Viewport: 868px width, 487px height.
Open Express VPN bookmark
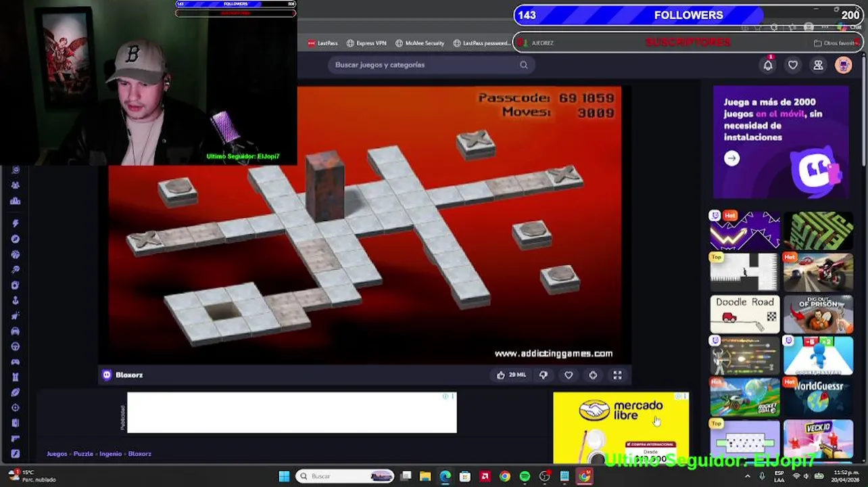366,43
